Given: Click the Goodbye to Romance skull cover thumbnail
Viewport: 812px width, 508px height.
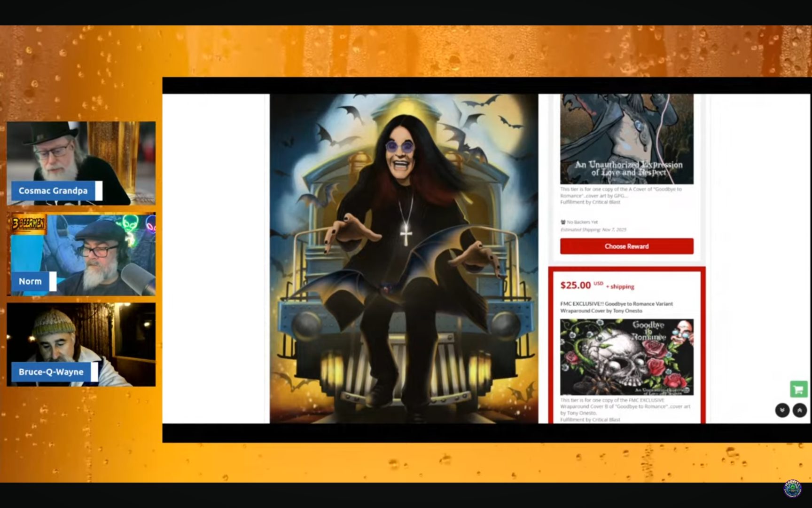Looking at the screenshot, I should pyautogui.click(x=626, y=357).
